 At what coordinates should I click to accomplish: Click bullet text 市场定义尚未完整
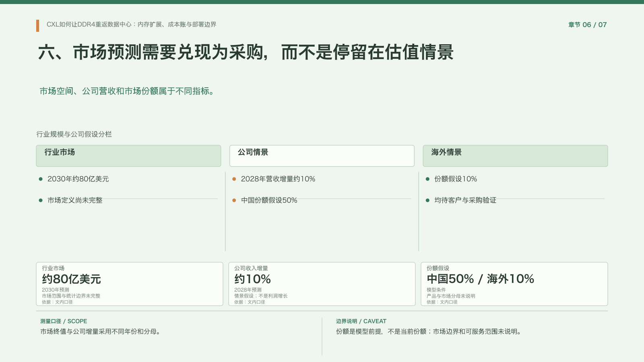(75, 200)
